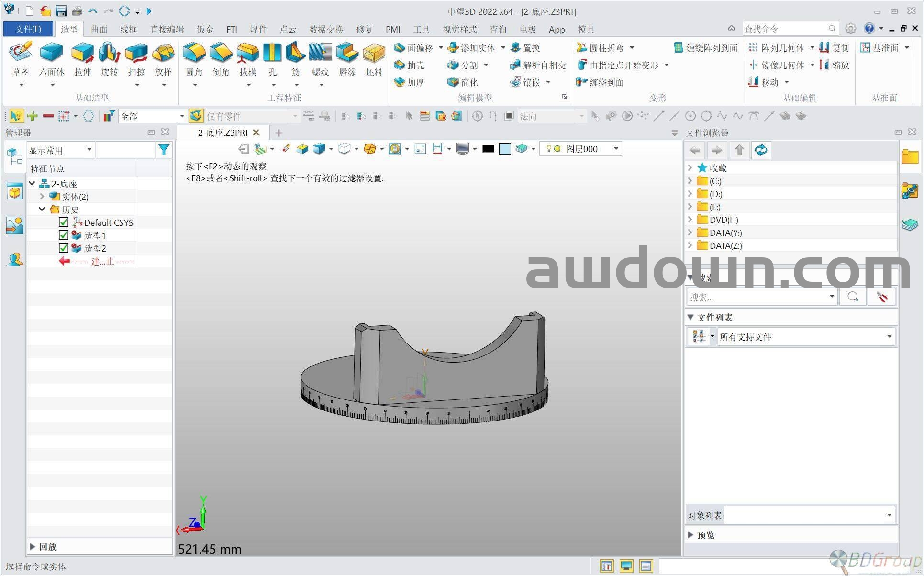Open the 图层000 layer dropdown

tap(616, 149)
